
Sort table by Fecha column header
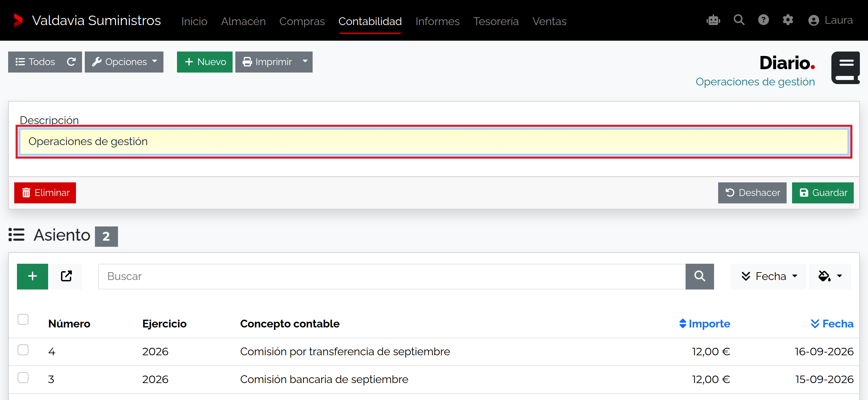coord(832,324)
